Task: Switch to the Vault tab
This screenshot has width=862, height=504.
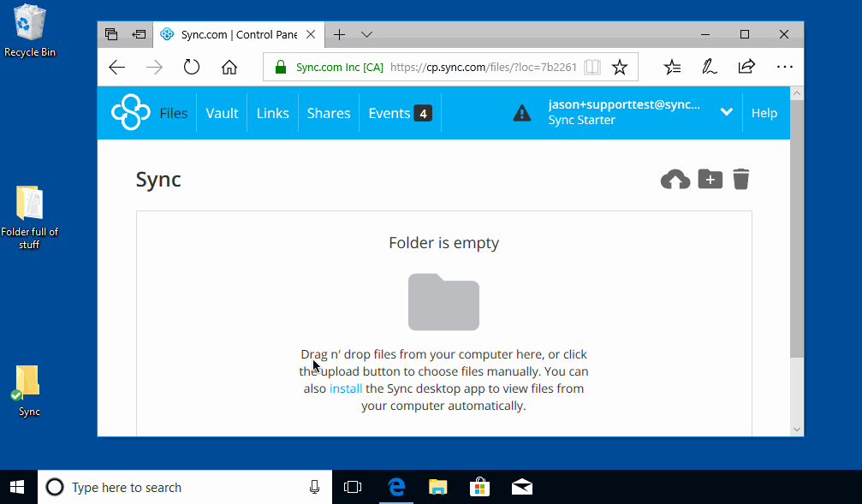Action: (222, 113)
